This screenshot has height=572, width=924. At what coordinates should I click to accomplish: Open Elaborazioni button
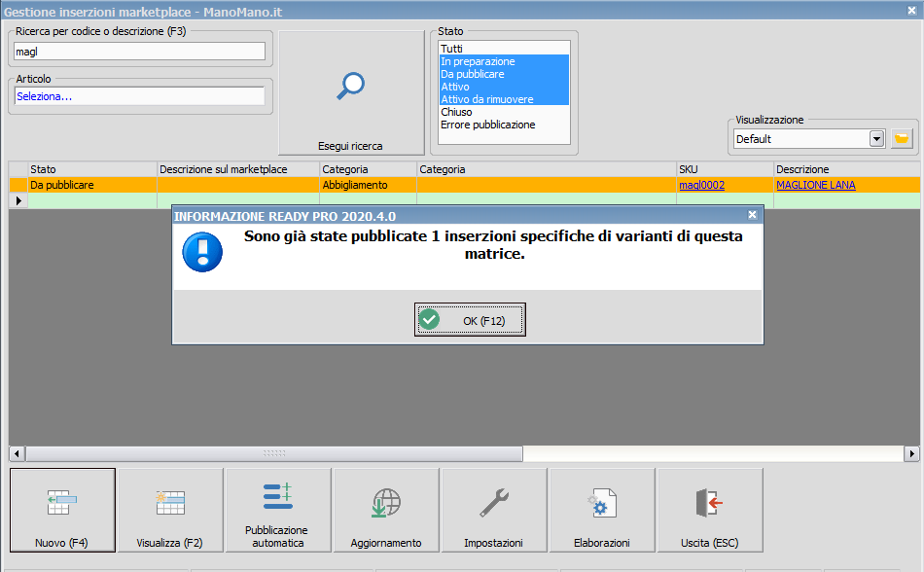point(602,510)
